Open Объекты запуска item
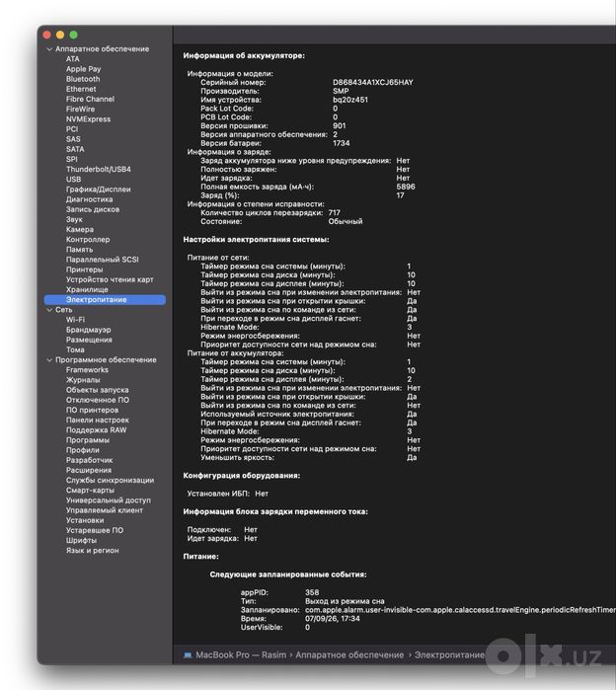 click(98, 390)
